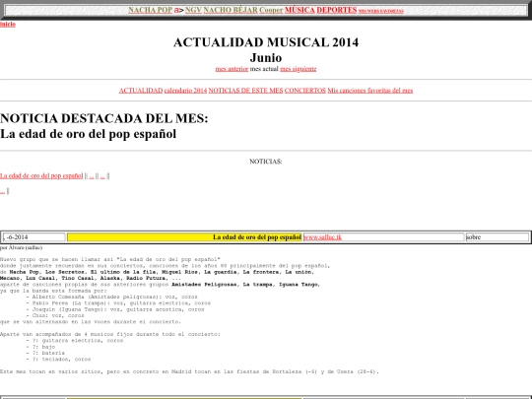Open the ACTUALIDAD section link
Viewport: 532px width, 399px height.
pos(141,91)
